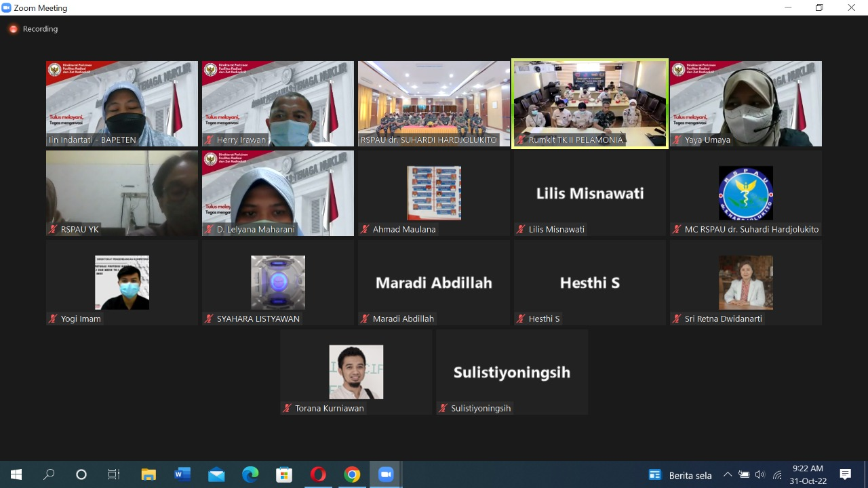Open Cortana from the taskbar

click(81, 474)
